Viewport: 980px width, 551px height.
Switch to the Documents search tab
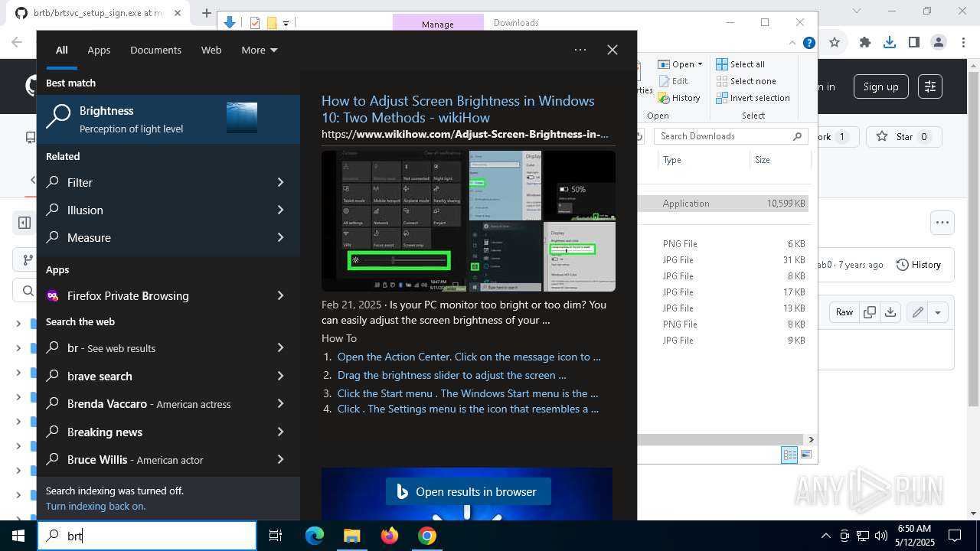(x=155, y=50)
